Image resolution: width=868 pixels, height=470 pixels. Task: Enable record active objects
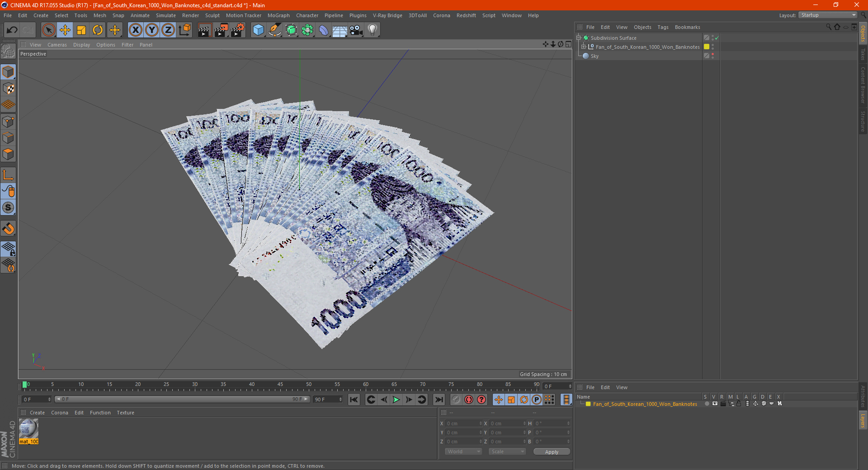pos(456,399)
